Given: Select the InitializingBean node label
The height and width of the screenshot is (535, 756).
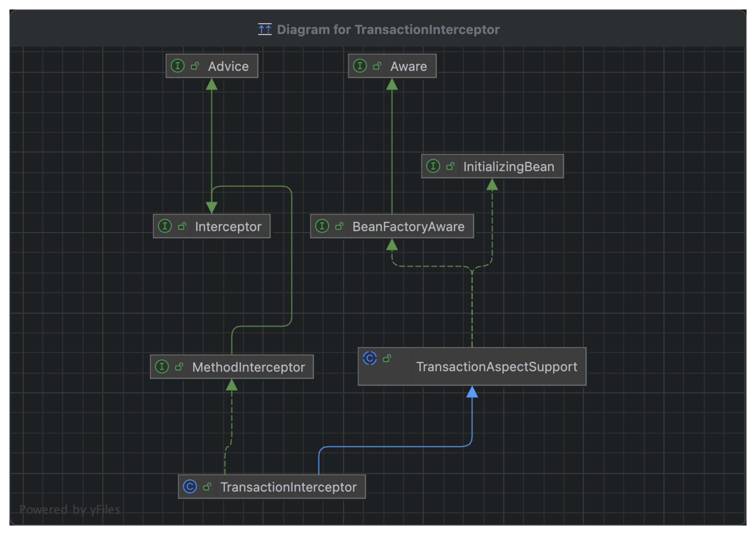Looking at the screenshot, I should [509, 167].
